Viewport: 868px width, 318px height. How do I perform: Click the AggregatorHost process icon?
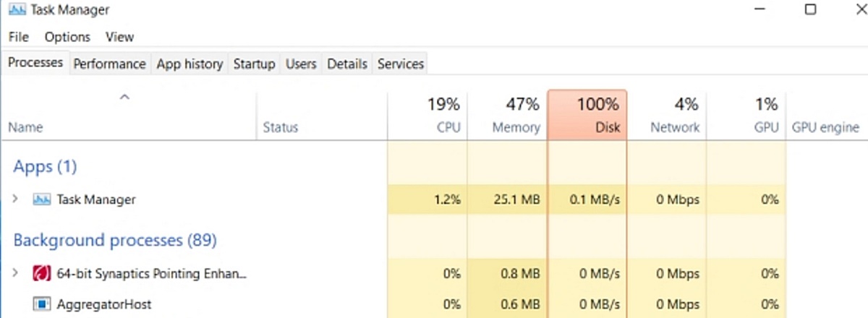point(42,304)
